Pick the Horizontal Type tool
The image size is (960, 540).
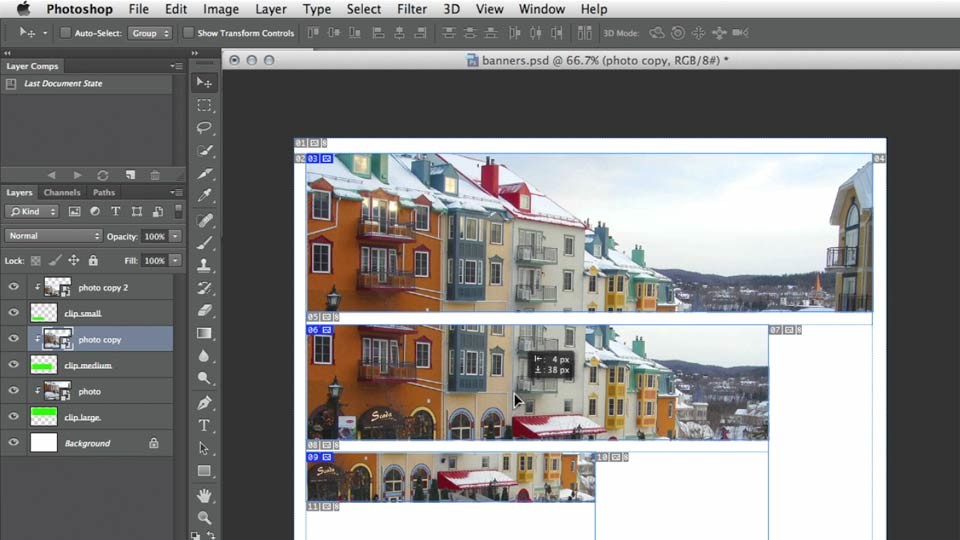204,426
